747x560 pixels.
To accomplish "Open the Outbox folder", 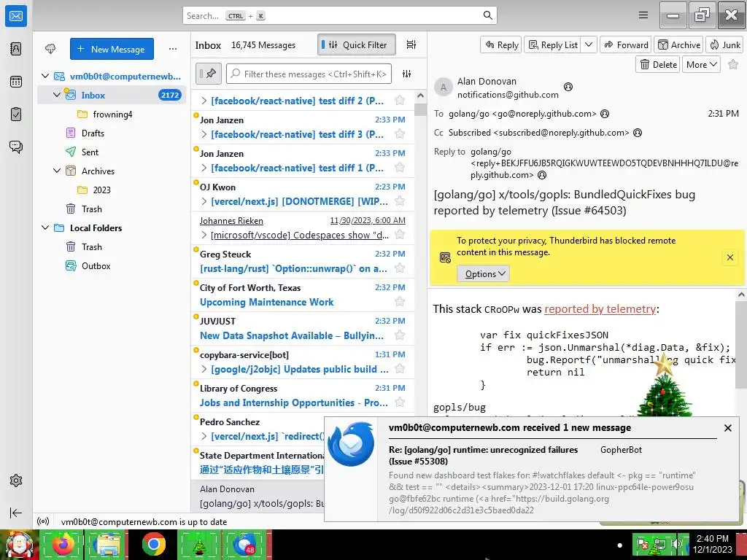I will (112, 265).
